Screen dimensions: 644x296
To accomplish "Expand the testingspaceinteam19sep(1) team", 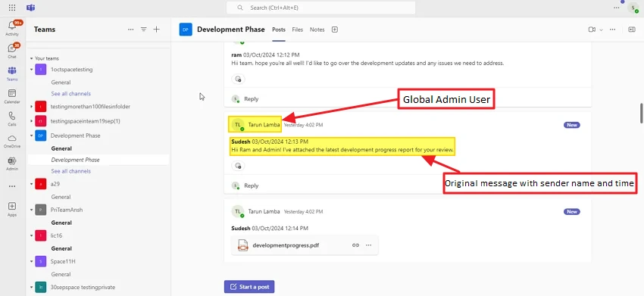I will click(32, 122).
